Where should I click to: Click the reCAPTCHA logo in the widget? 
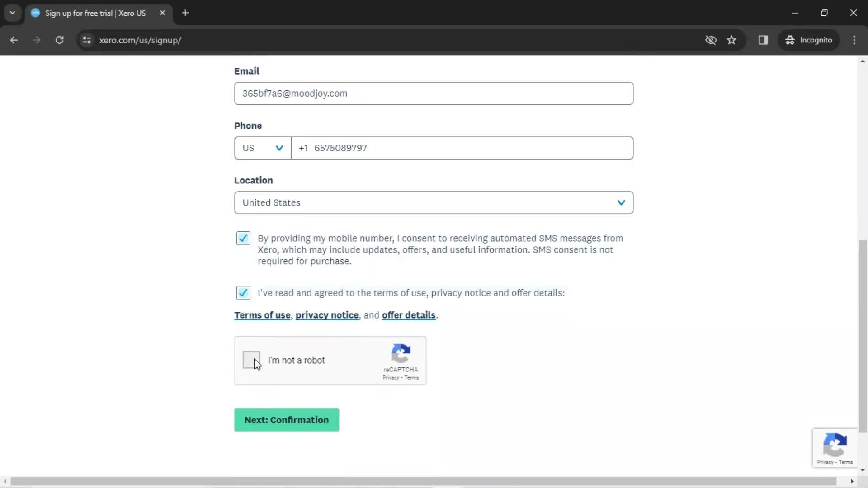401,353
